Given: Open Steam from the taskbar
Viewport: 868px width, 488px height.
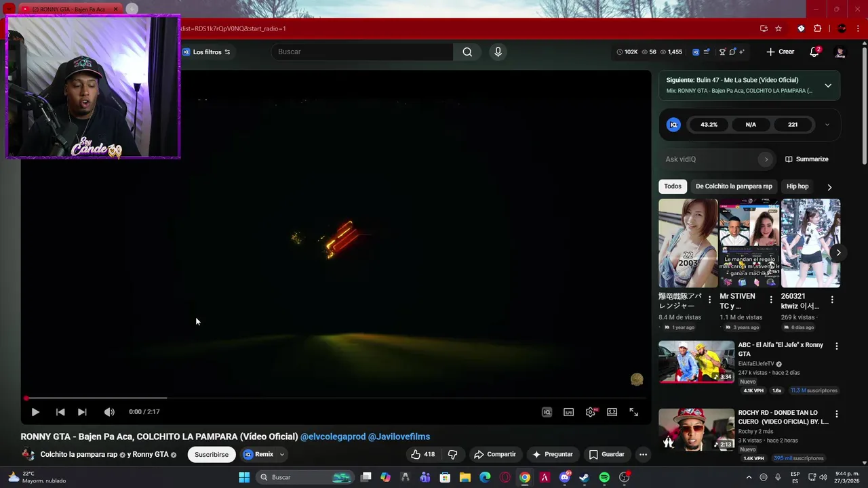Looking at the screenshot, I should 584,477.
